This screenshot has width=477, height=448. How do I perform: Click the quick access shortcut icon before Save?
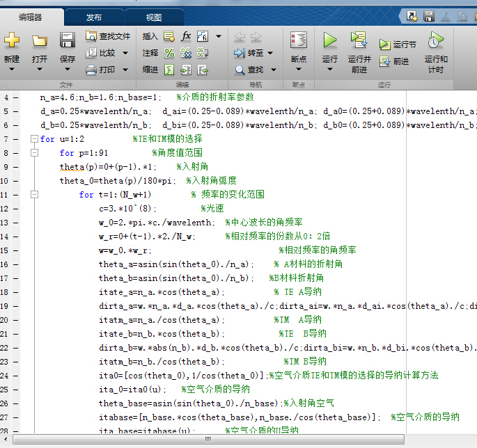pos(412,16)
